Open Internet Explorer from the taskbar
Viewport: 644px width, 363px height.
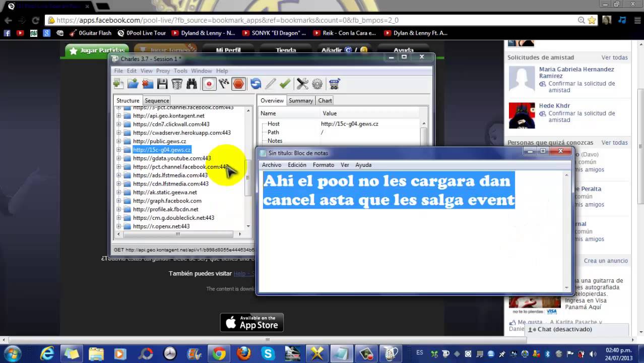[47, 353]
